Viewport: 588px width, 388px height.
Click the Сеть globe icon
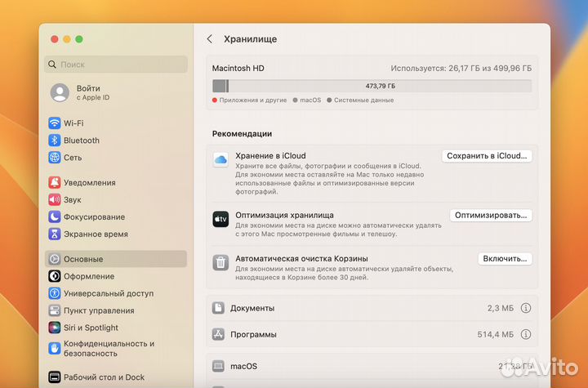(x=55, y=158)
